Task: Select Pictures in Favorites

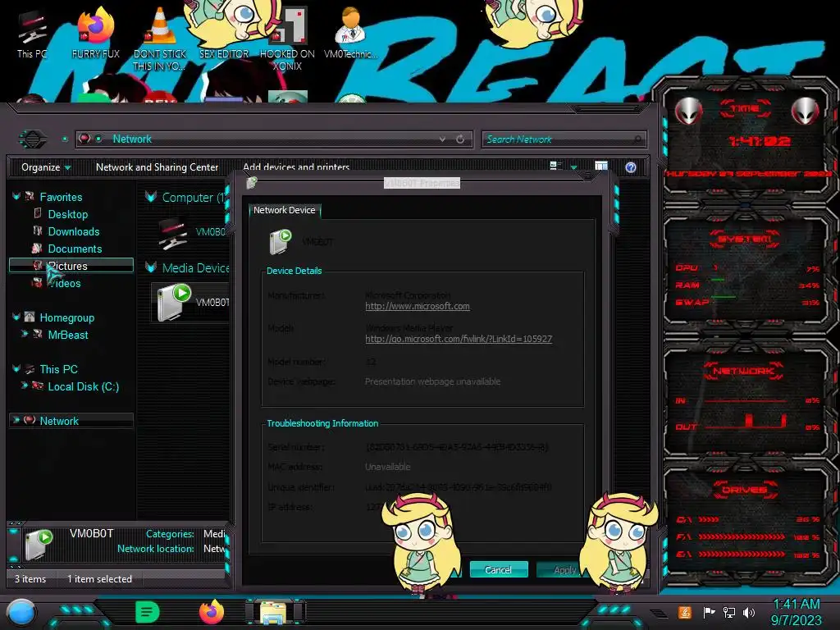Action: [71, 266]
